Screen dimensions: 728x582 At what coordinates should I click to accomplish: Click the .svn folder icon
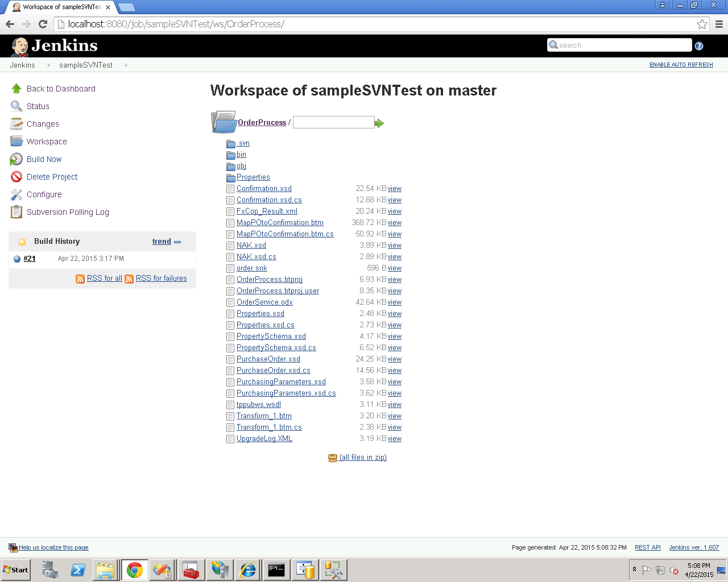point(231,144)
